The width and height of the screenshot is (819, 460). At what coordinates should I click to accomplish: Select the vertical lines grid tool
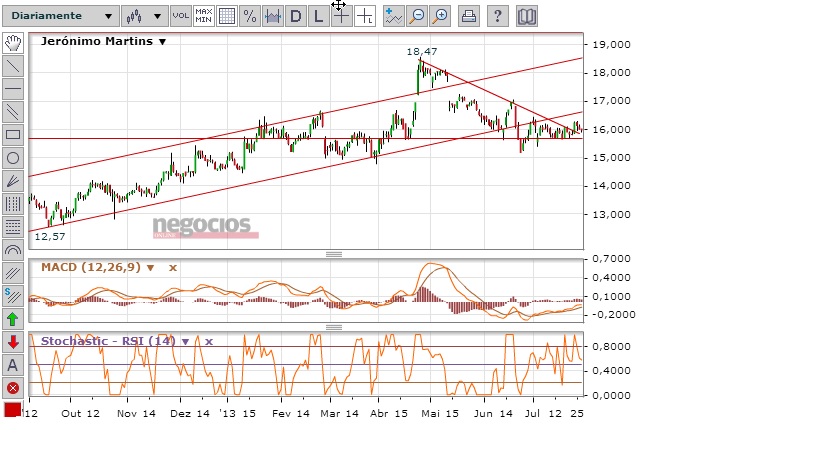click(x=13, y=204)
